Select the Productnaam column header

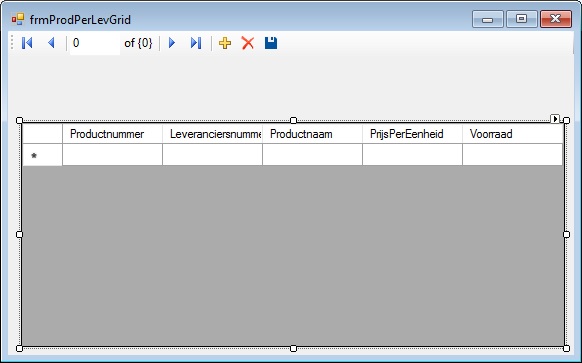click(x=312, y=134)
